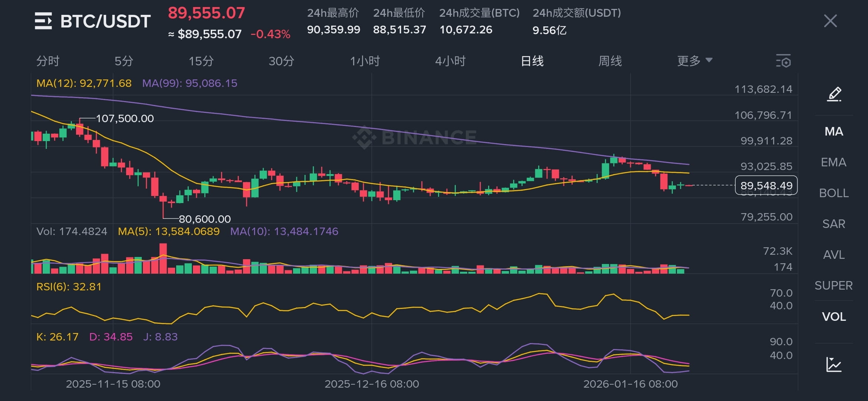868x401 pixels.
Task: Toggle the VOL sub-indicator
Action: pos(834,317)
